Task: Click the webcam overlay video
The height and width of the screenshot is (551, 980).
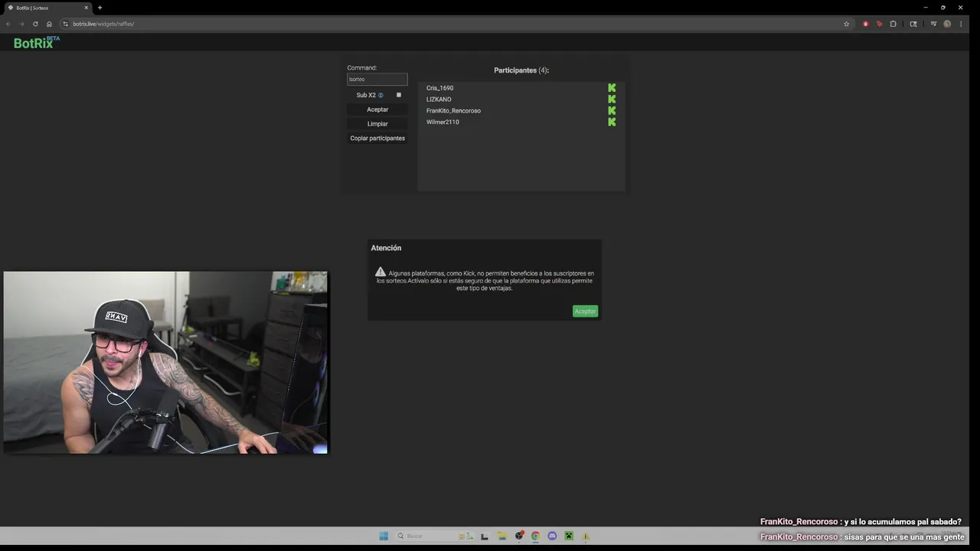Action: (x=165, y=363)
